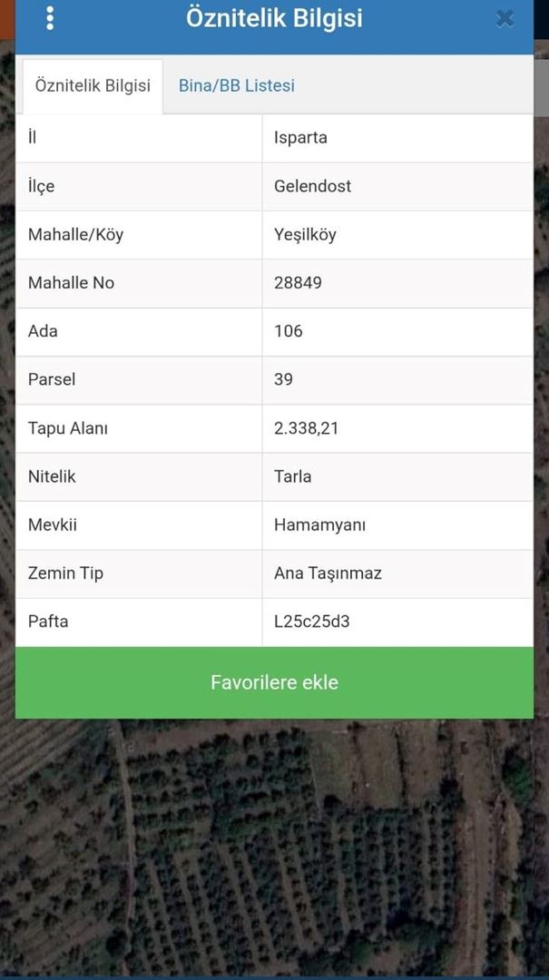The image size is (549, 980).
Task: Select the Öznitelik Bilgisi tab
Action: point(93,86)
